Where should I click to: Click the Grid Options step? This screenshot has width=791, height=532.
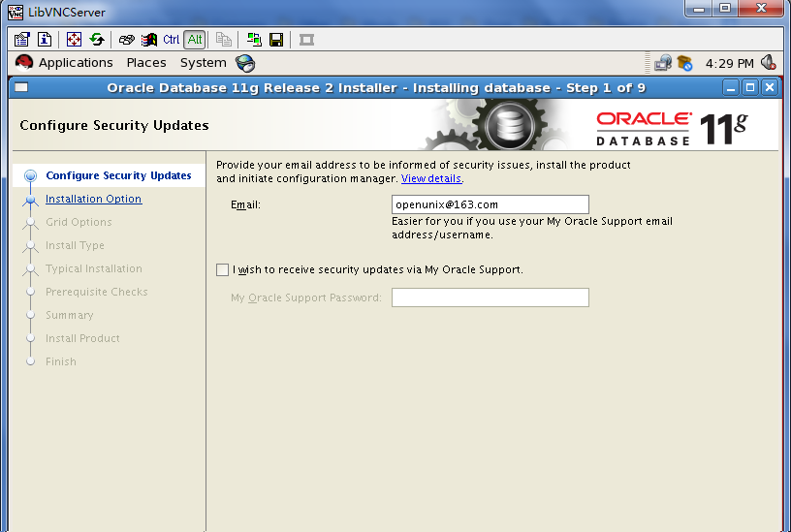(79, 222)
